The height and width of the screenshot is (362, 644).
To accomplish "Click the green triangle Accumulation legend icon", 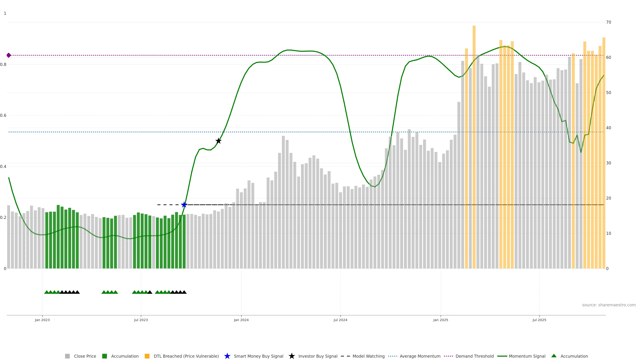I will [554, 356].
